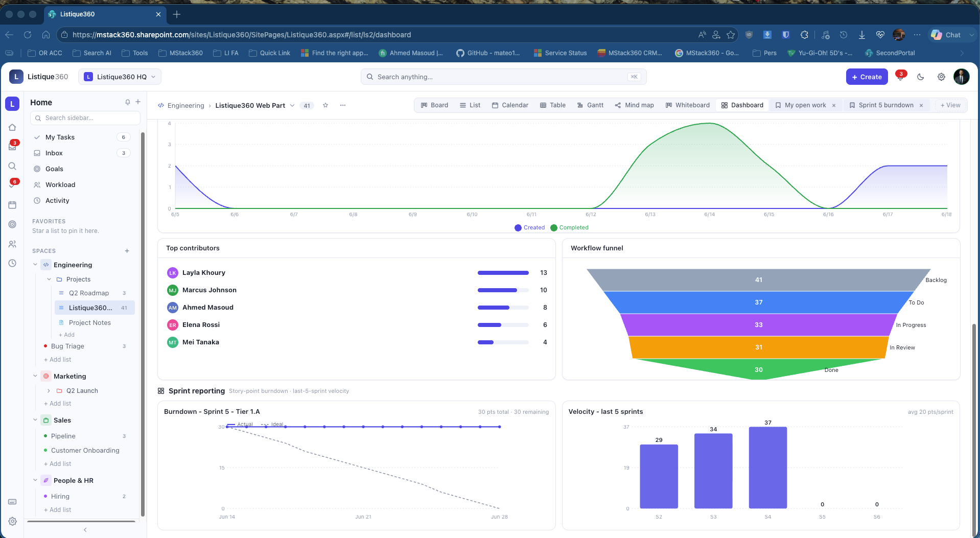The image size is (980, 538).
Task: Close the My open work view
Action: tap(834, 105)
